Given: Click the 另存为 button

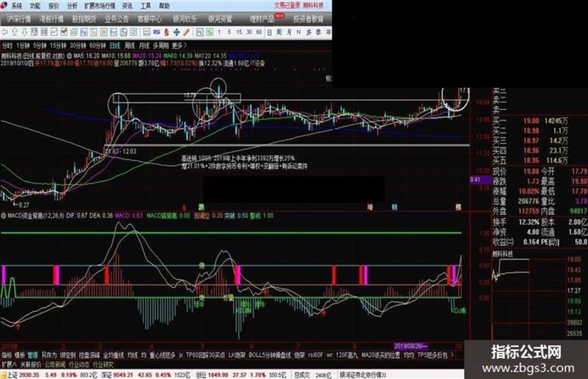Looking at the screenshot, I should coord(49,355).
